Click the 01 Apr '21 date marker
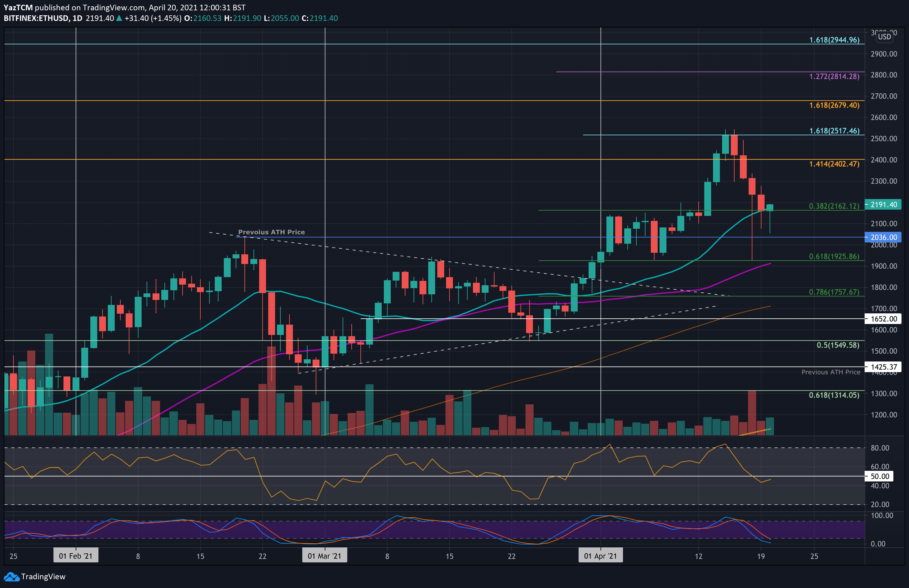 point(600,556)
